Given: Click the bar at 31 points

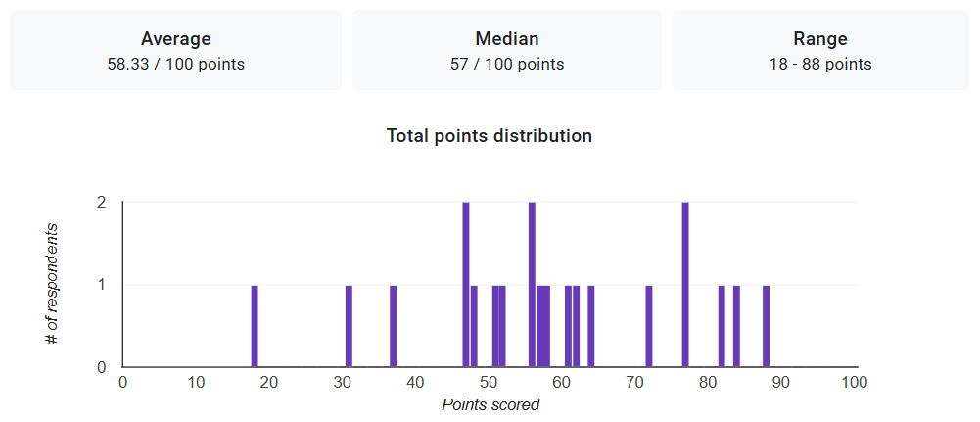Looking at the screenshot, I should coord(349,327).
